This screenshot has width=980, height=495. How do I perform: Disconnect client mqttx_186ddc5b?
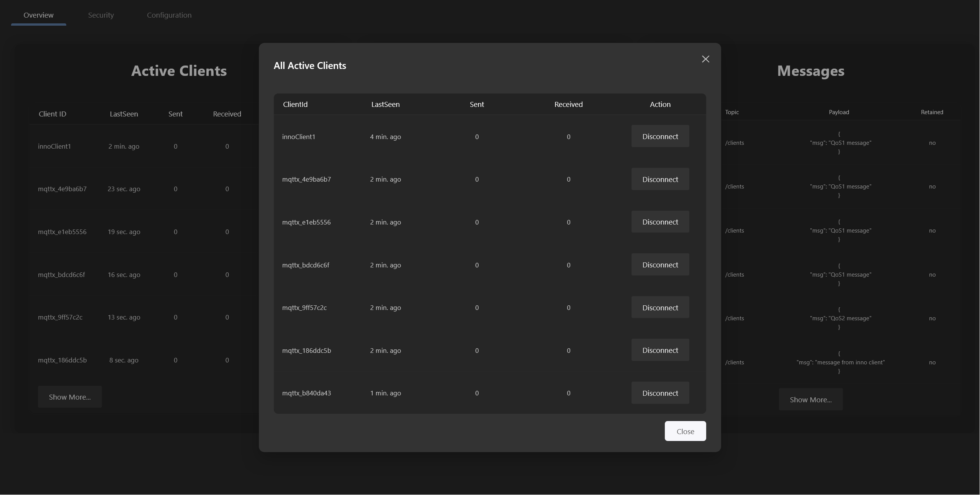[660, 350]
